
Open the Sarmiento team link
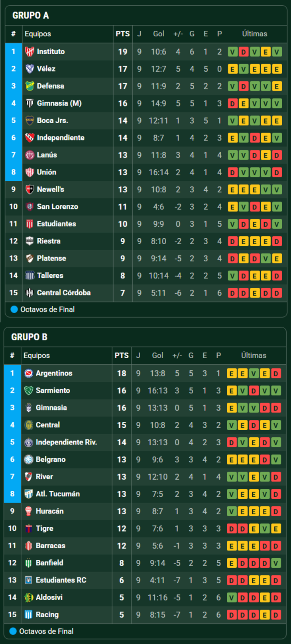[53, 390]
